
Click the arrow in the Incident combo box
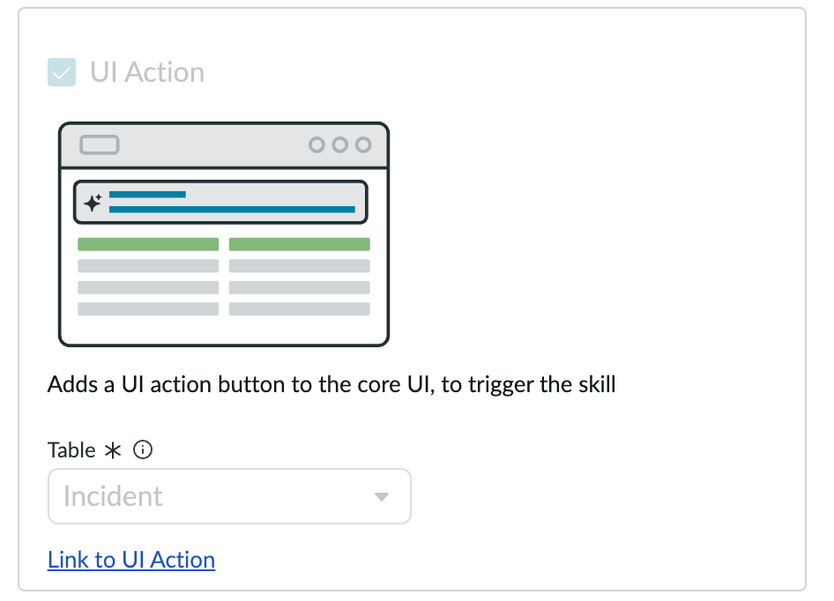(381, 497)
